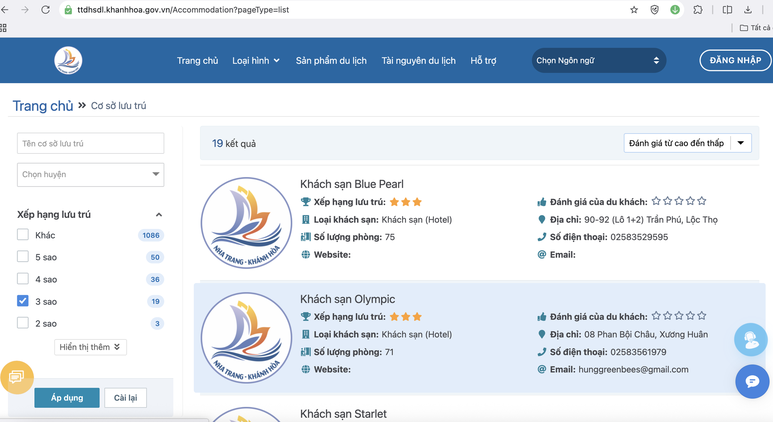Uncheck the 3 sao rating filter

coord(23,301)
